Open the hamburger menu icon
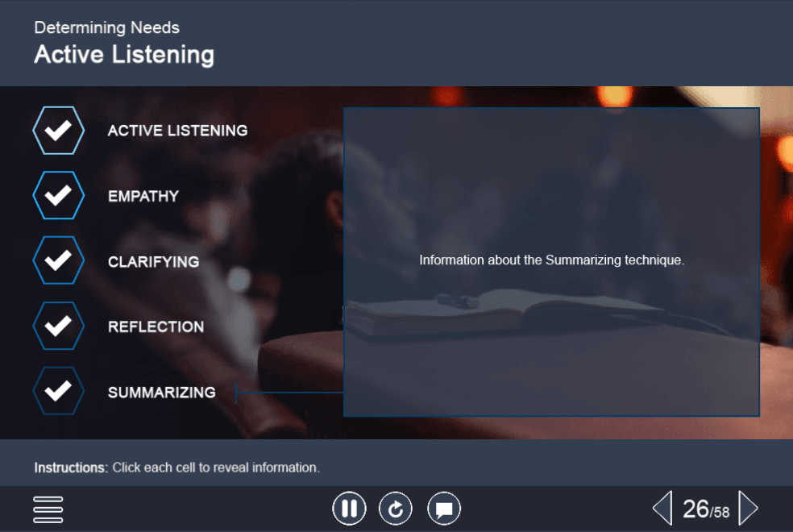793x532 pixels. tap(48, 509)
